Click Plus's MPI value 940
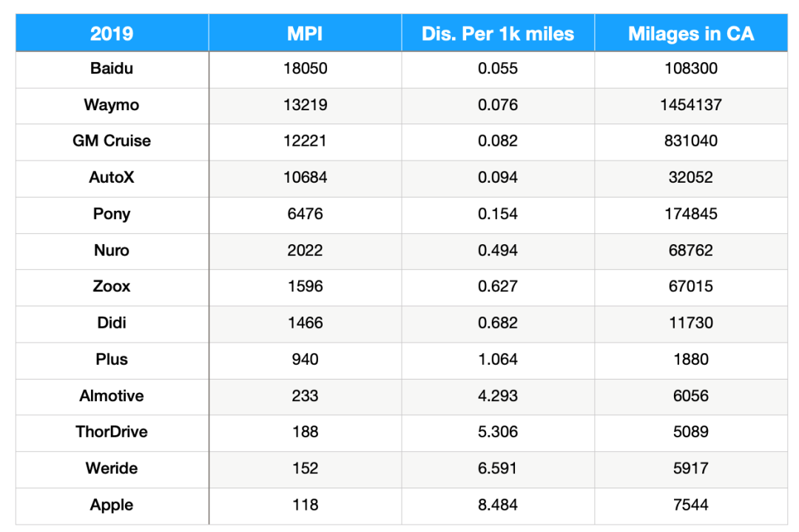The image size is (799, 532). (305, 360)
